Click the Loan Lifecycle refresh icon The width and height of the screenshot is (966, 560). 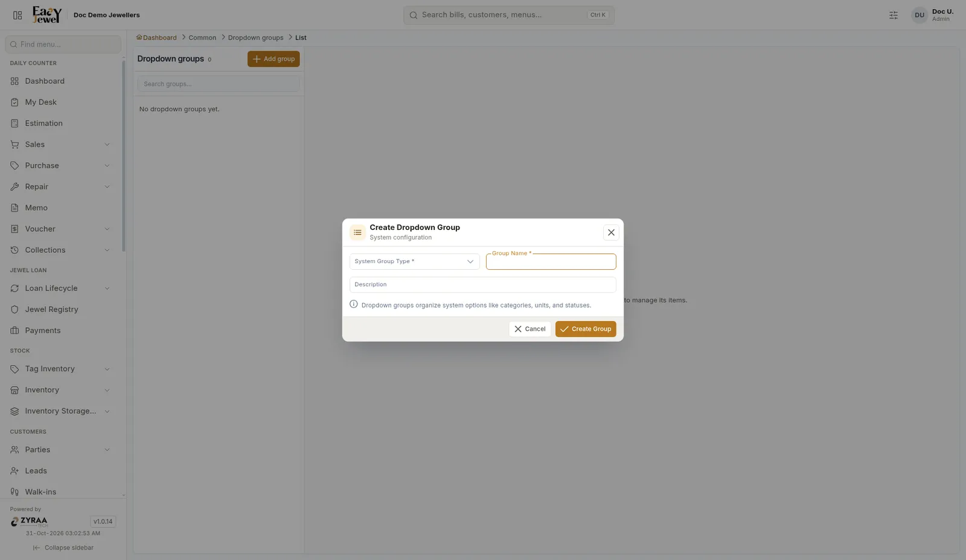click(14, 288)
